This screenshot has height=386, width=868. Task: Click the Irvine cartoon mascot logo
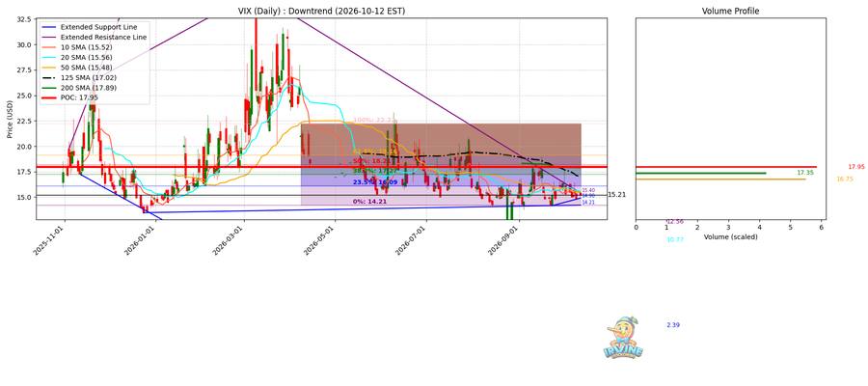623,338
